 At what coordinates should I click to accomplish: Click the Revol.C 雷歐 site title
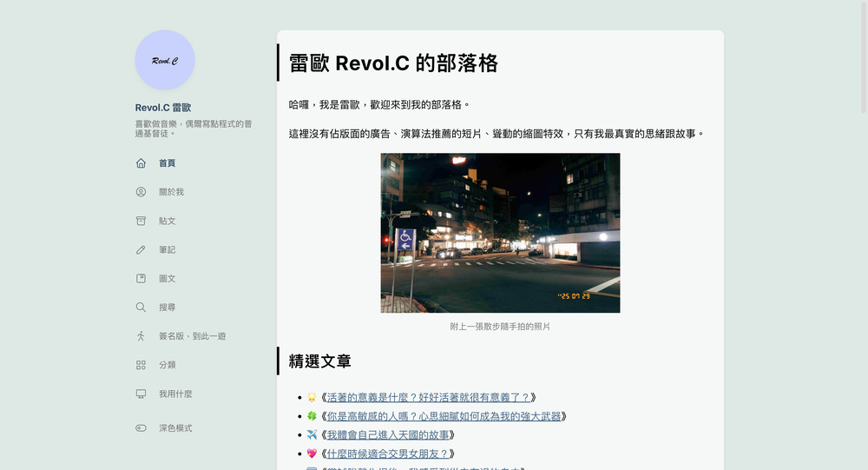coord(163,108)
